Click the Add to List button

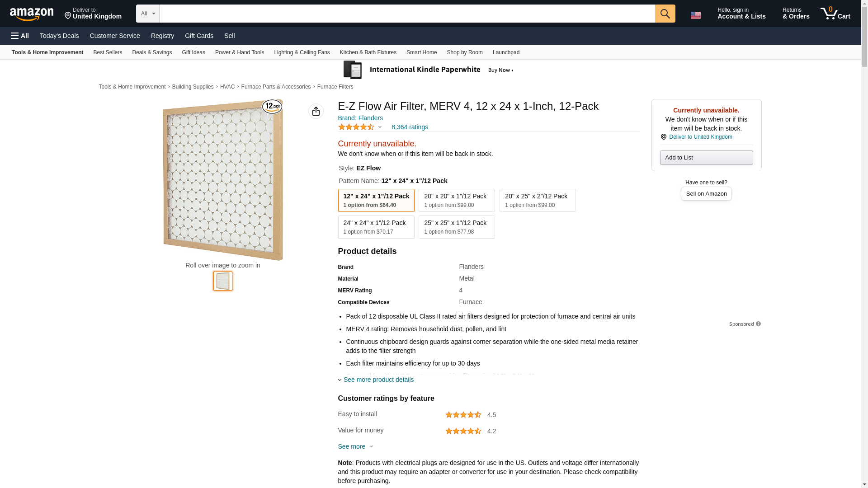tap(706, 157)
